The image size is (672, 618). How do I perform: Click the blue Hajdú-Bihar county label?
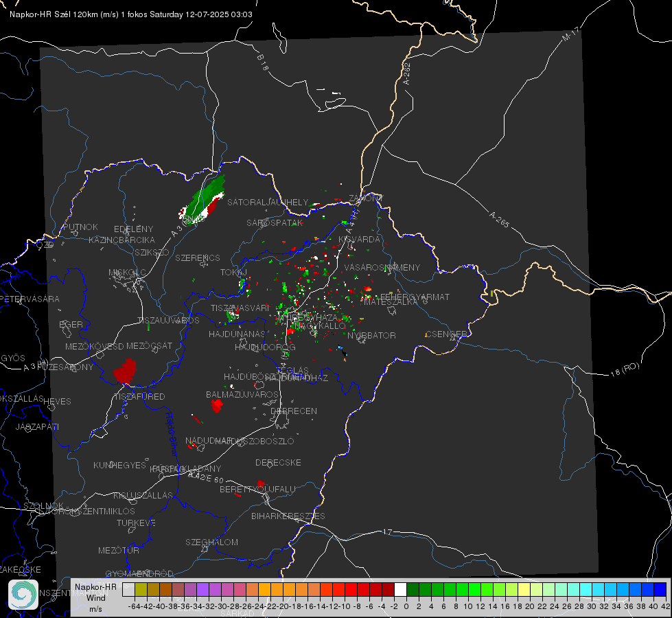172,434
